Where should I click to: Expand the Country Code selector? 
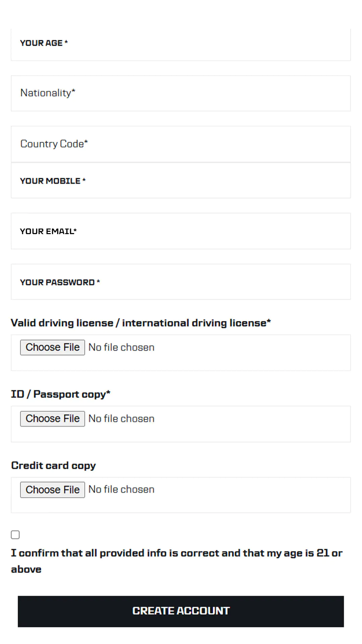point(181,144)
